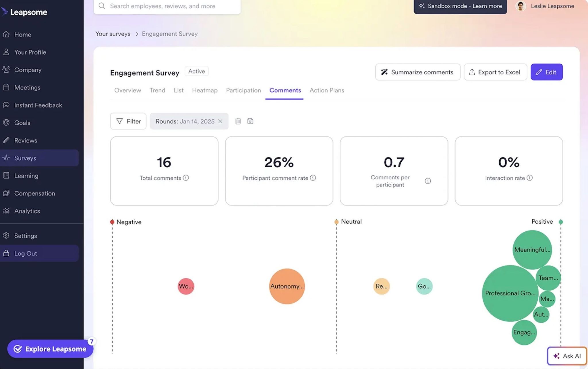This screenshot has height=369, width=588.
Task: Open the Explore Leapsome checklist button
Action: pos(50,349)
